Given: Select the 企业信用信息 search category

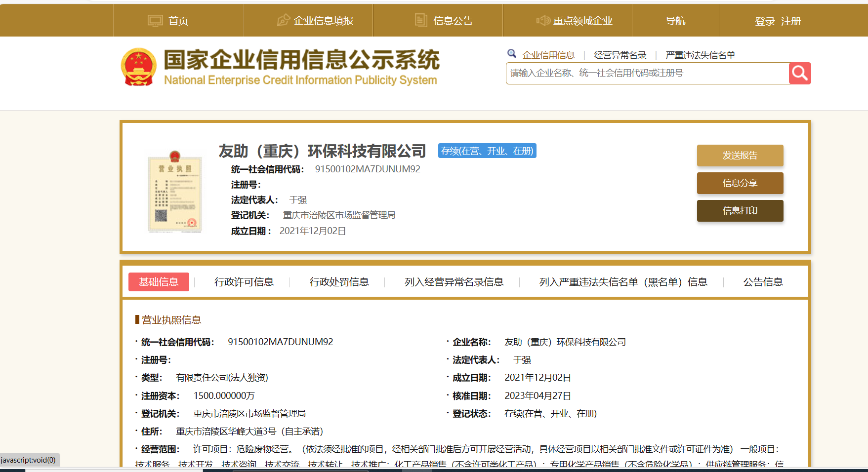Looking at the screenshot, I should tap(548, 55).
